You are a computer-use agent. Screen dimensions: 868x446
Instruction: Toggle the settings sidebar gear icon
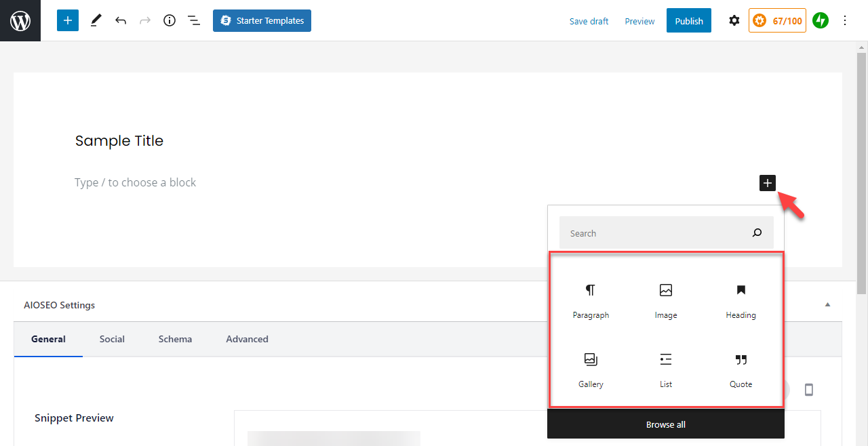(734, 20)
